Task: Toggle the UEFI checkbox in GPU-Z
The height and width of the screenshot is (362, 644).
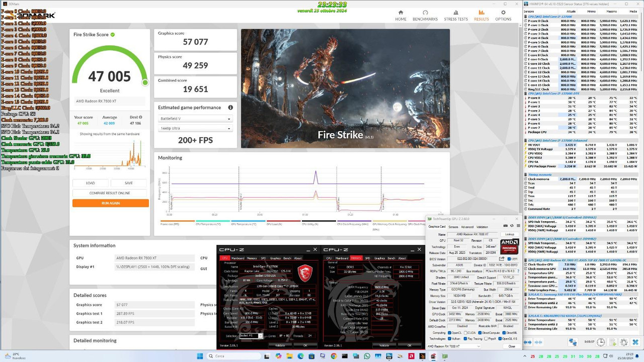Action: pyautogui.click(x=509, y=259)
